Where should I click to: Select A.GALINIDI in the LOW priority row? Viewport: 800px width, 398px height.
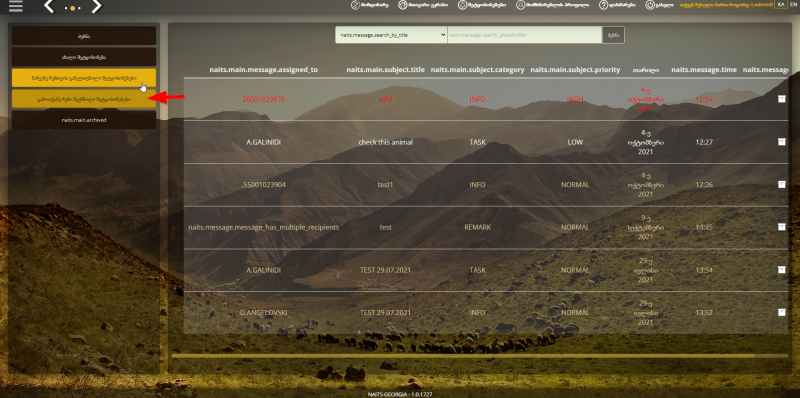[x=263, y=142]
